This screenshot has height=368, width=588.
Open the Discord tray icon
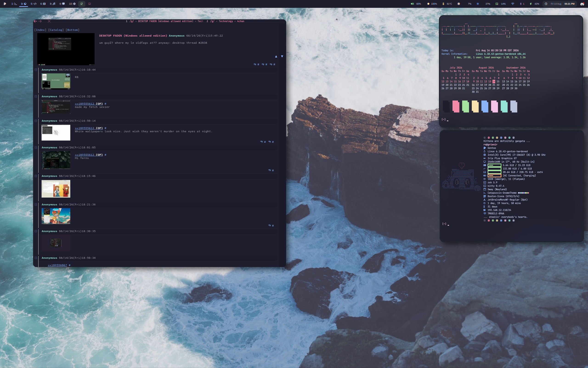582,4
